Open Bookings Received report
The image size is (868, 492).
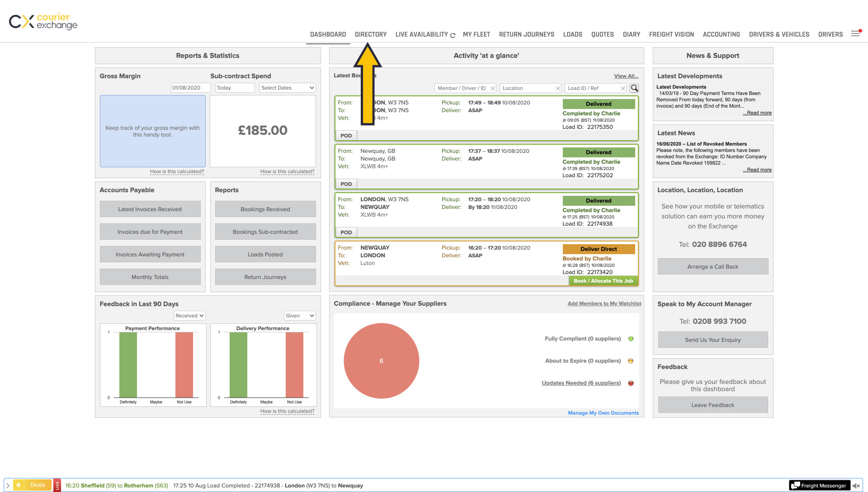265,209
